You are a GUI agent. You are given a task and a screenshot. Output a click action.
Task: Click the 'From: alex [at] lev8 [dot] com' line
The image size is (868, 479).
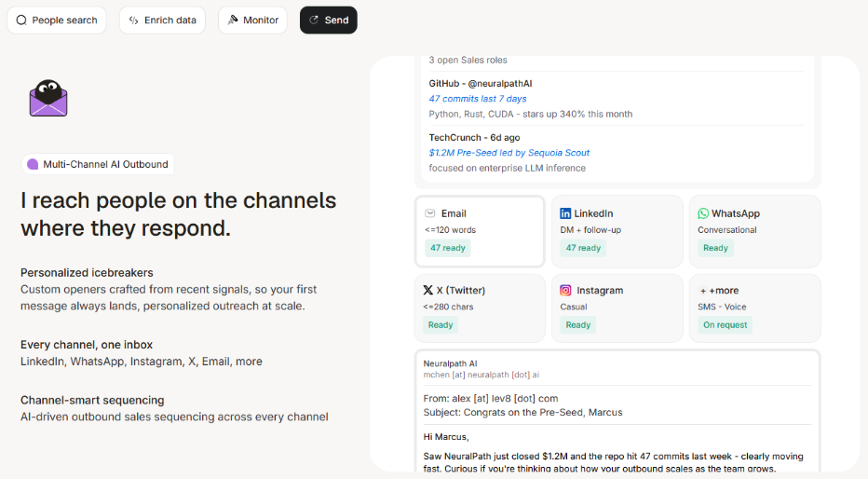[491, 398]
